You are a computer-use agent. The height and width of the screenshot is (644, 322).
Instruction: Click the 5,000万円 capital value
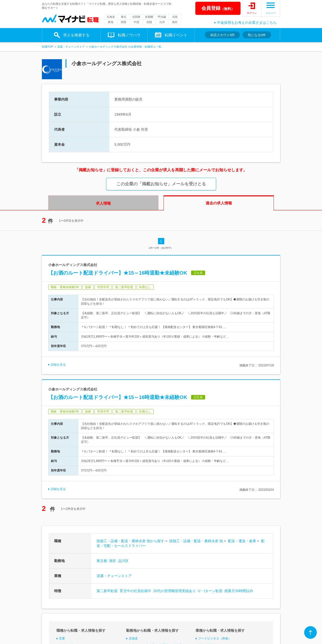122,144
